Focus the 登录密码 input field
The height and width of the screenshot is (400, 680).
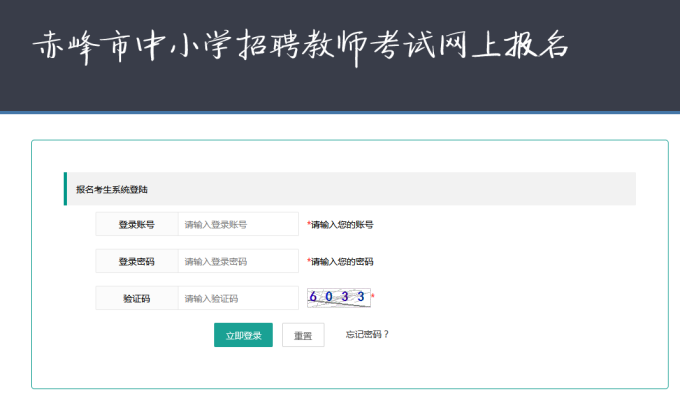pos(238,262)
